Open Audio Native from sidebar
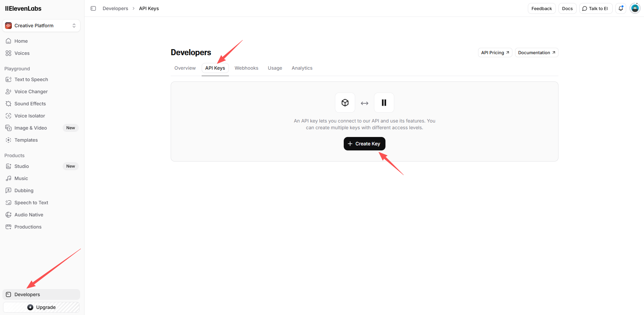Screen dimensions: 644x315 pyautogui.click(x=29, y=215)
